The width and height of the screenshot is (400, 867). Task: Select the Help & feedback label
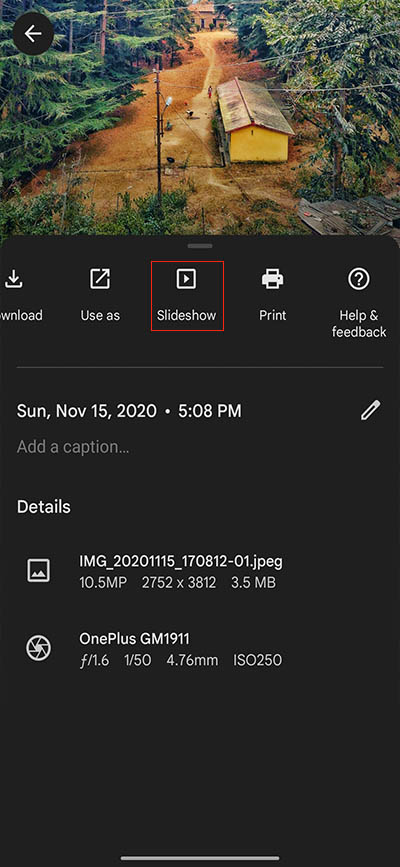point(359,323)
